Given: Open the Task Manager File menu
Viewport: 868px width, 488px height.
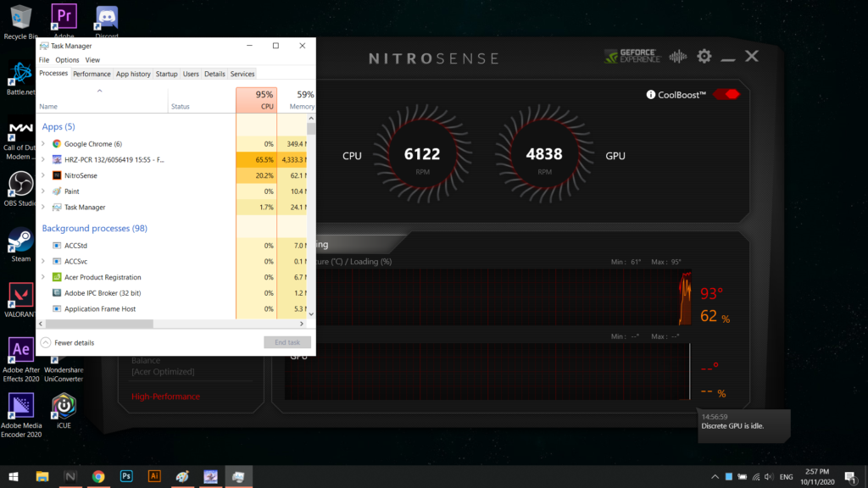Looking at the screenshot, I should (44, 60).
